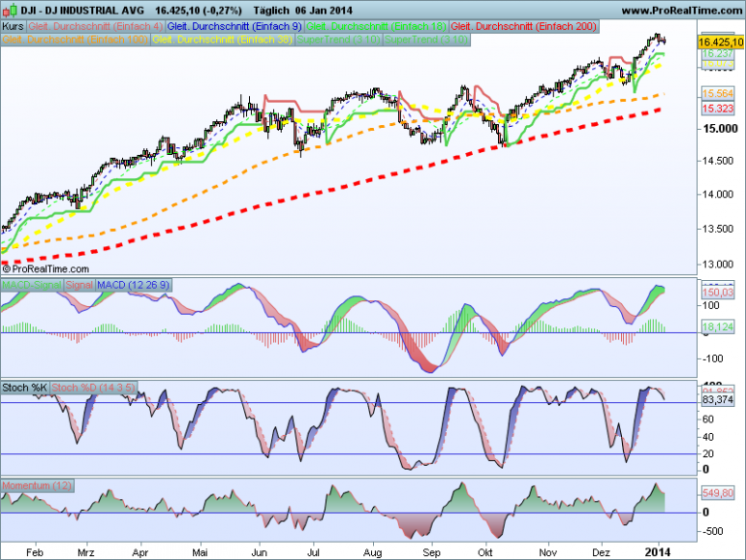This screenshot has height=560, width=746.
Task: Click the -500 momentum axis label
Action: point(712,531)
